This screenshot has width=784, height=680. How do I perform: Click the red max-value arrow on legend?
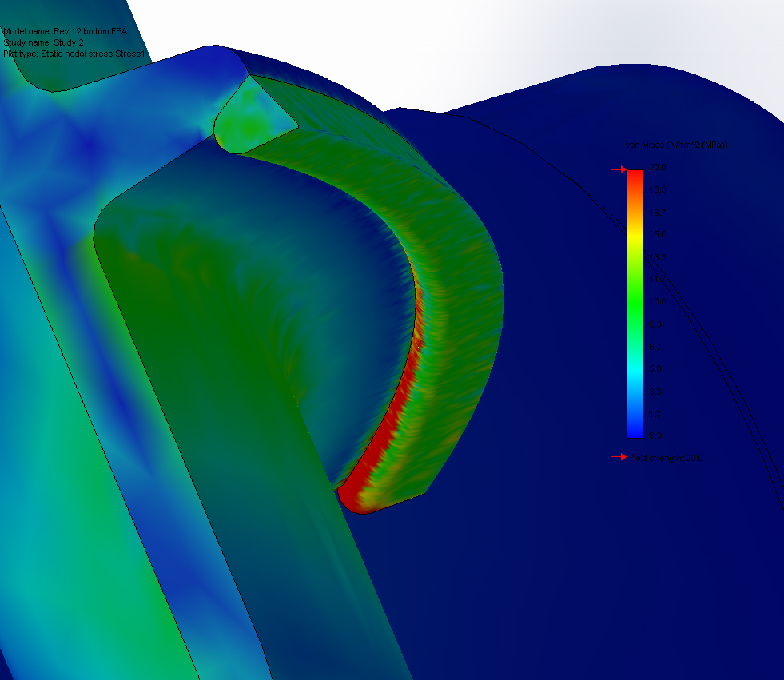[619, 169]
